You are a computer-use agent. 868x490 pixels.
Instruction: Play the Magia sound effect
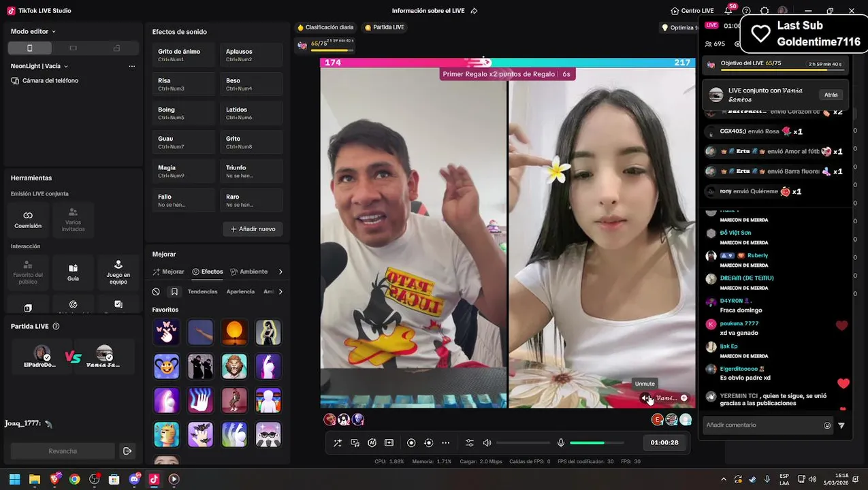183,171
